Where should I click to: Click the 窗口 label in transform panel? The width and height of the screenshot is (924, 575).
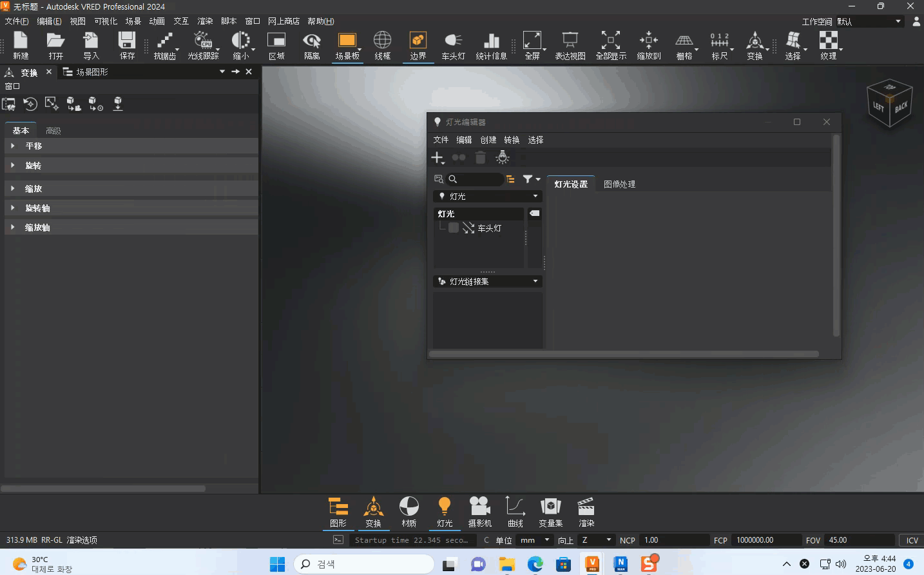point(12,86)
